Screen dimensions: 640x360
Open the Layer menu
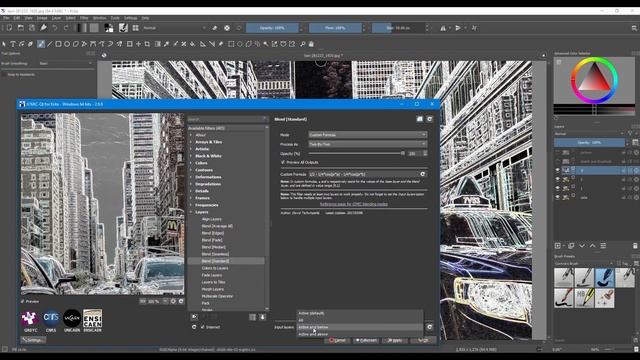pyautogui.click(x=56, y=18)
